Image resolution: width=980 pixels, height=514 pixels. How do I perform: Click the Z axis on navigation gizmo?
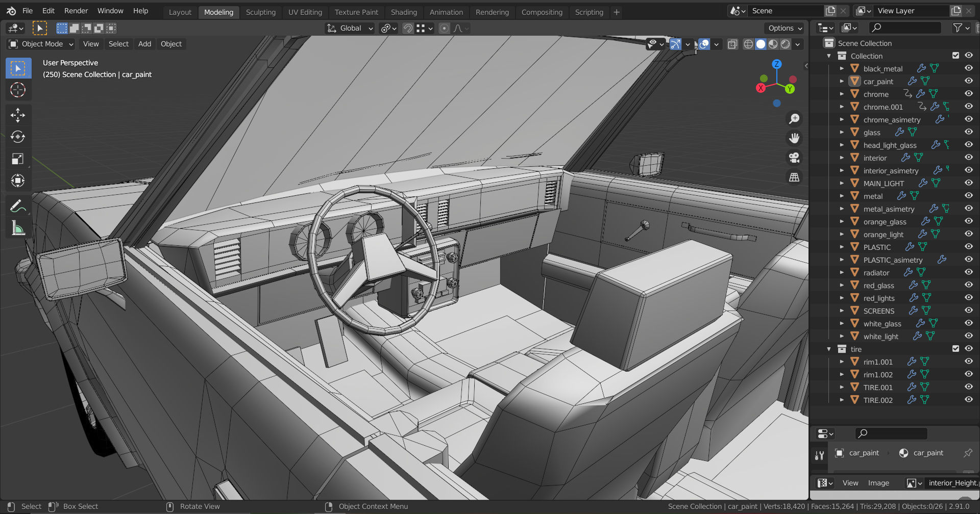pos(777,64)
